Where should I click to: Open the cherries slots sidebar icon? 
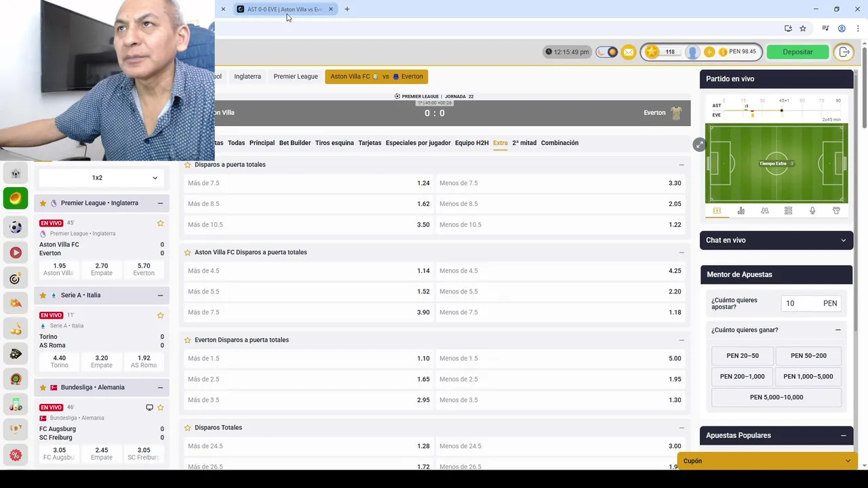point(16,329)
